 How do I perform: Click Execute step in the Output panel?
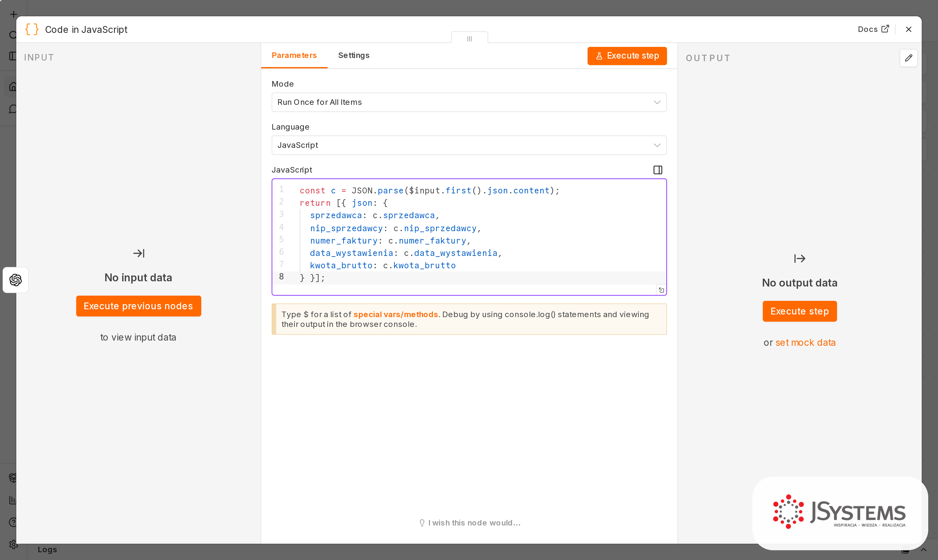coord(800,311)
